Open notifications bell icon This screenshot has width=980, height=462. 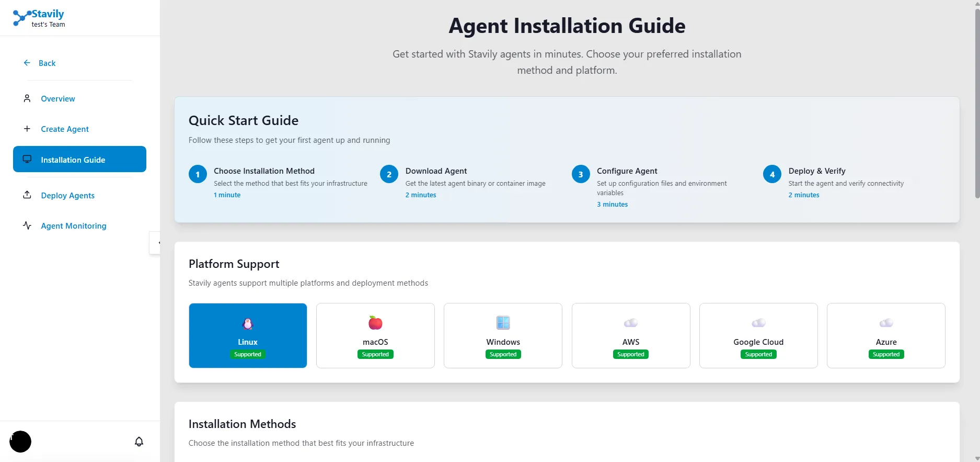139,442
